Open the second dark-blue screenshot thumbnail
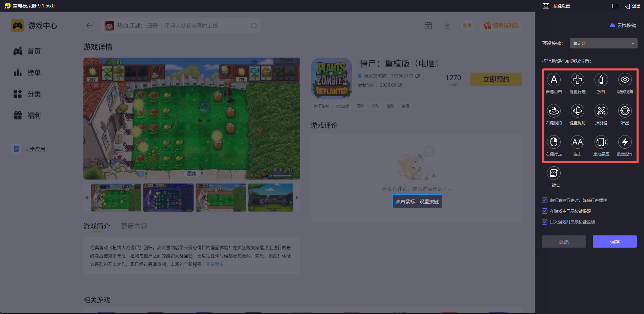Viewport: 644px width, 314px height. coord(168,197)
